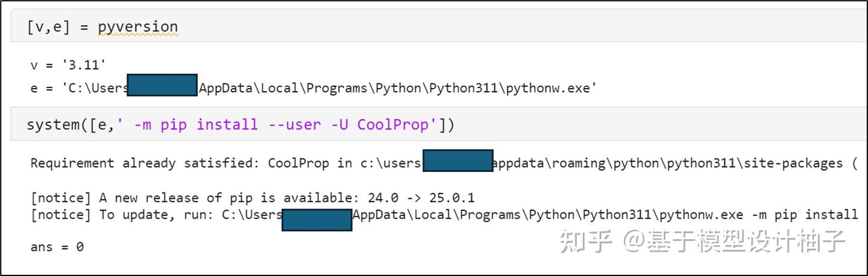Image resolution: width=868 pixels, height=276 pixels.
Task: Click the redacted box in the update notice
Action: [317, 220]
